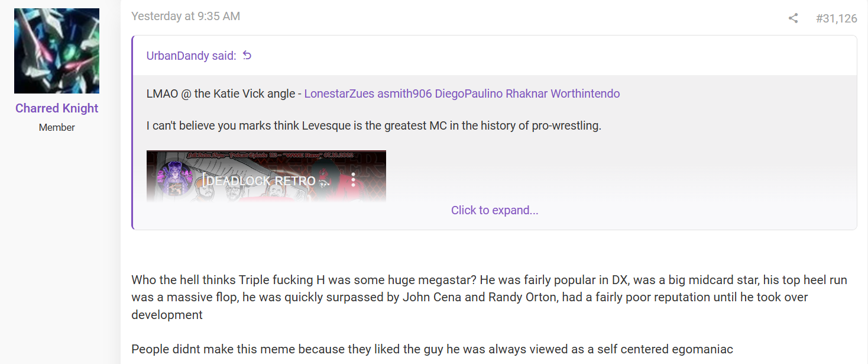
Task: Click the DEADLOCK RETRO video title
Action: pyautogui.click(x=263, y=181)
